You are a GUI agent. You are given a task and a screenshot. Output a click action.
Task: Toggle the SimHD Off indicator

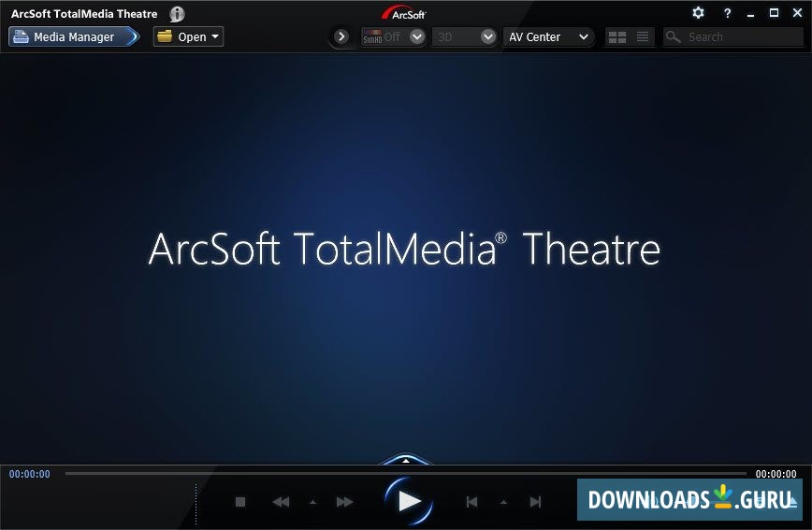pos(382,36)
